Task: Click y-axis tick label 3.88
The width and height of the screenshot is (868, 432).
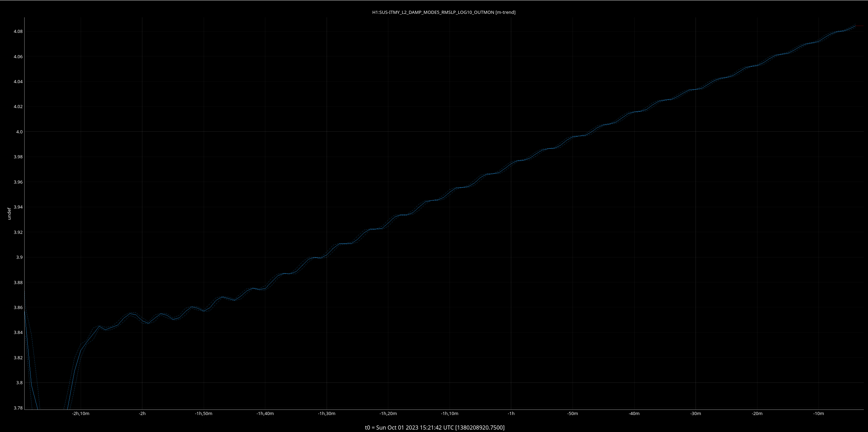Action: (x=18, y=283)
